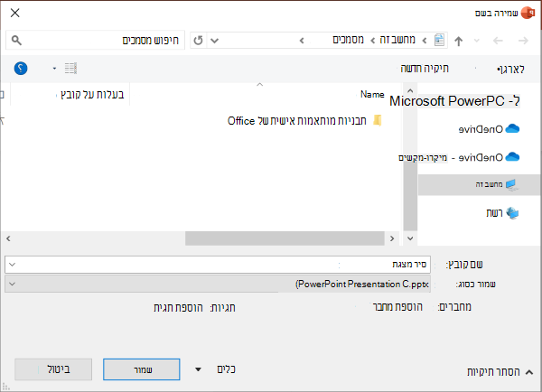This screenshot has width=542, height=392.
Task: Select personal OneDrive in navigation pane
Action: [489, 129]
